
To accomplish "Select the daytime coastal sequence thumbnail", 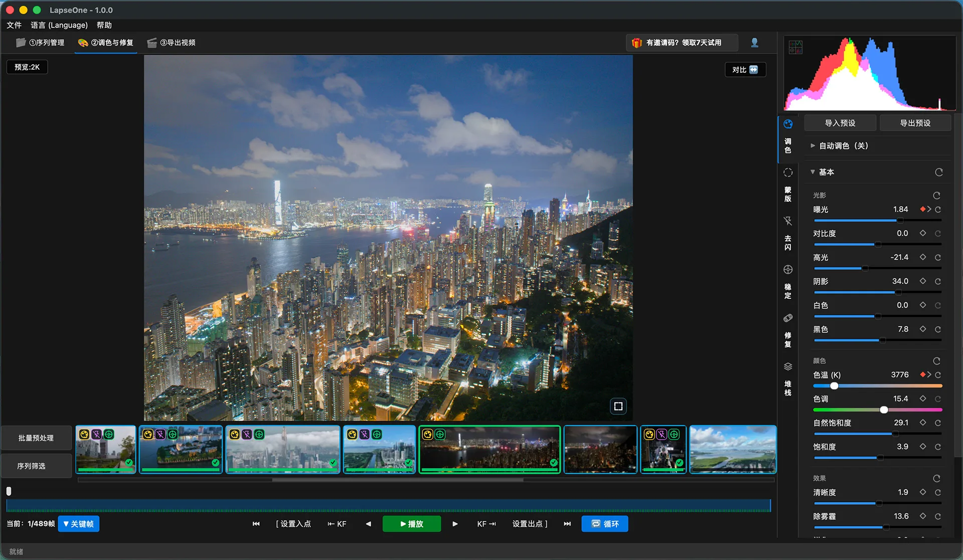I will (733, 449).
